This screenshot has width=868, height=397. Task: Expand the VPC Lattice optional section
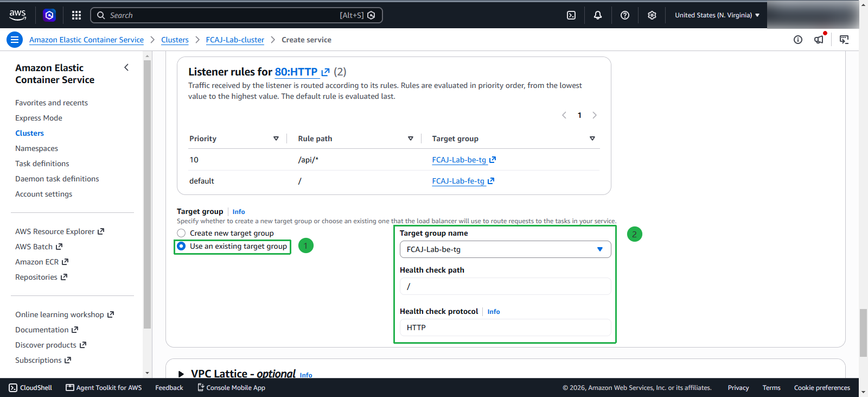[x=181, y=374]
